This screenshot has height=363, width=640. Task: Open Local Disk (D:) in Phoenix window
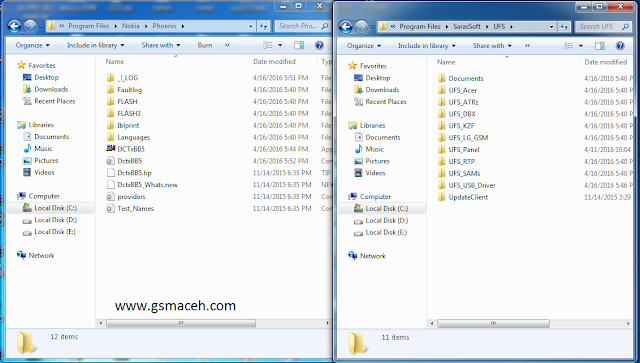pyautogui.click(x=55, y=220)
